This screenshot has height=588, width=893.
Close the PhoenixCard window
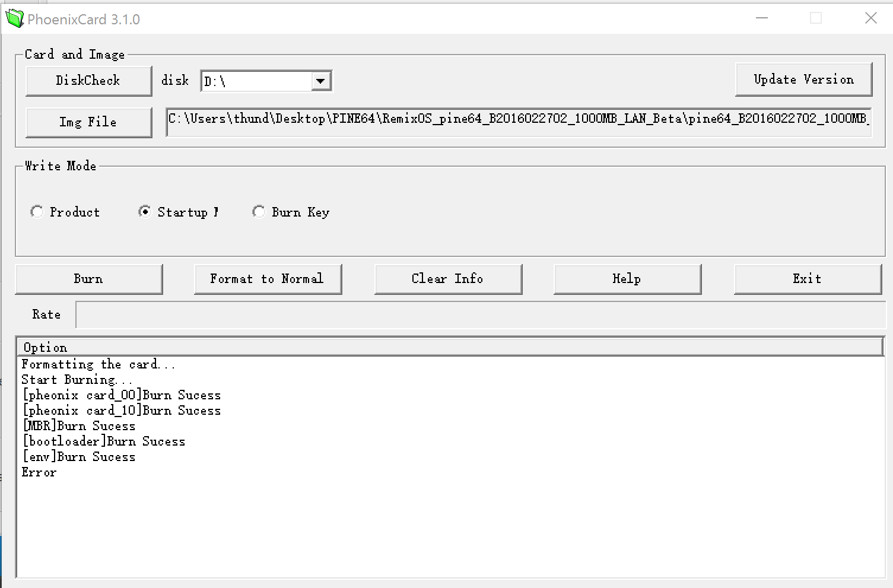tap(870, 18)
